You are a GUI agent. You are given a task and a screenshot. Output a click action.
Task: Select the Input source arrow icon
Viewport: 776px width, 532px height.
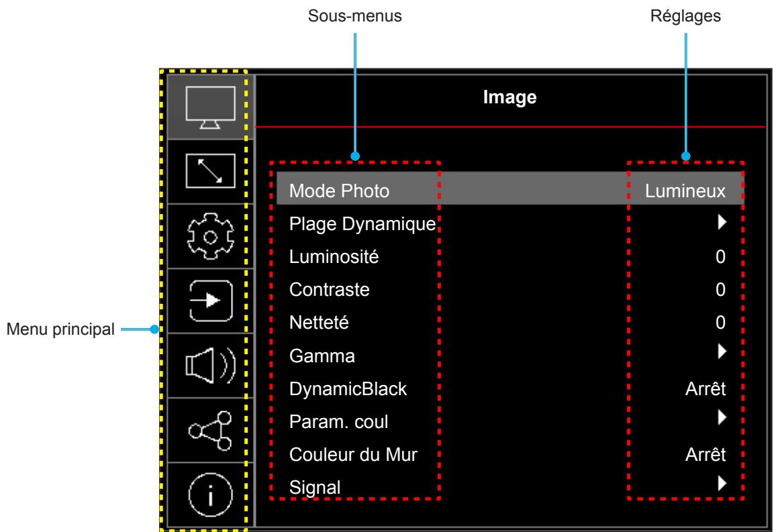coord(211,301)
